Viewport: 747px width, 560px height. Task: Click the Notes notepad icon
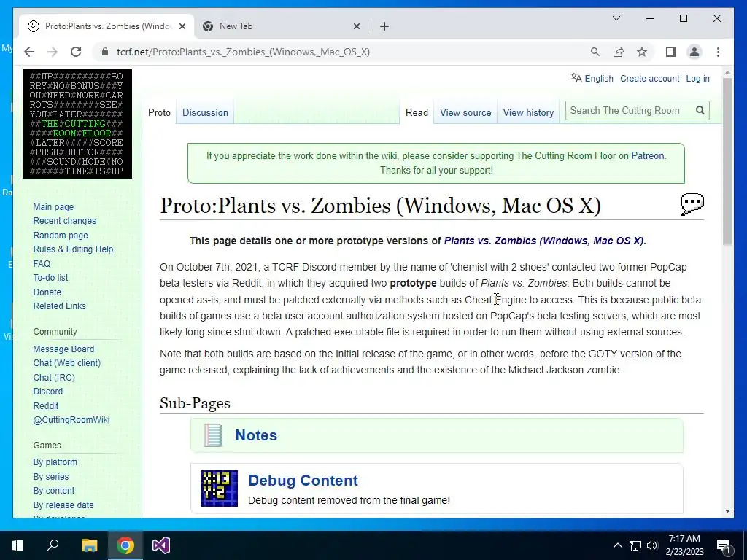[213, 435]
